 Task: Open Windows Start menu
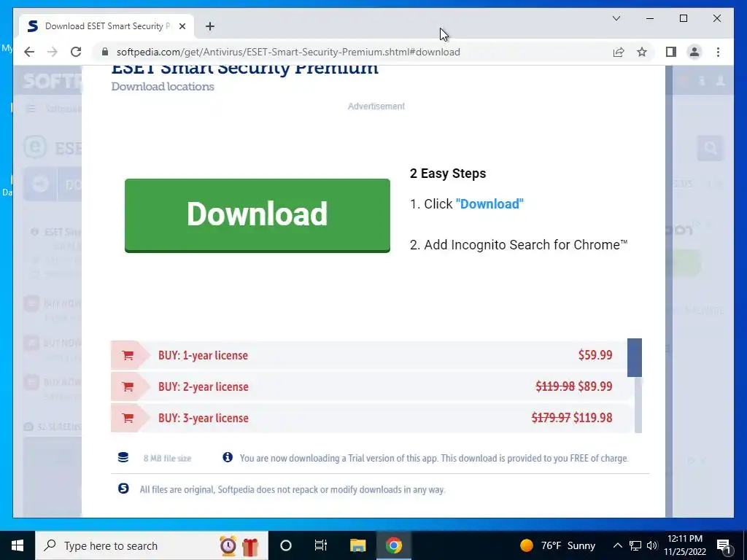[x=18, y=545]
